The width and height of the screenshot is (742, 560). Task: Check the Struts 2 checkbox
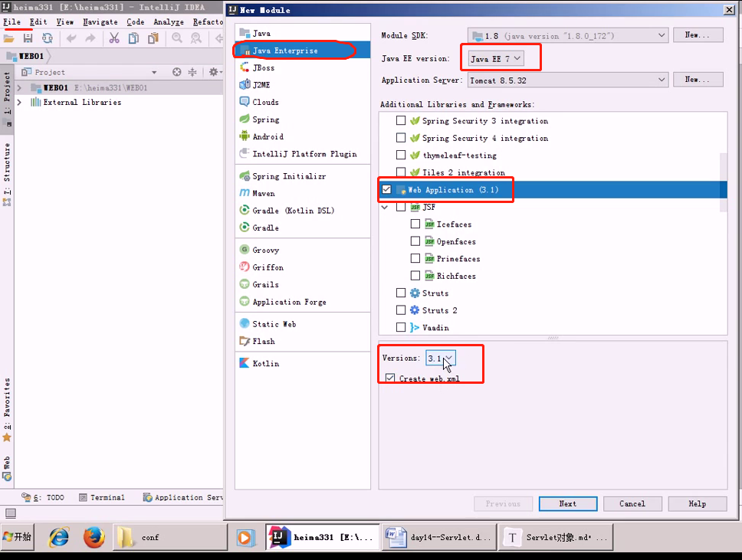click(401, 309)
